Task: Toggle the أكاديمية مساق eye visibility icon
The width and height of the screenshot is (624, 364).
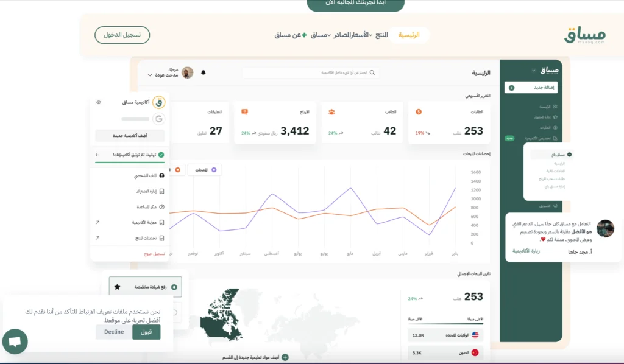Action: click(x=99, y=102)
